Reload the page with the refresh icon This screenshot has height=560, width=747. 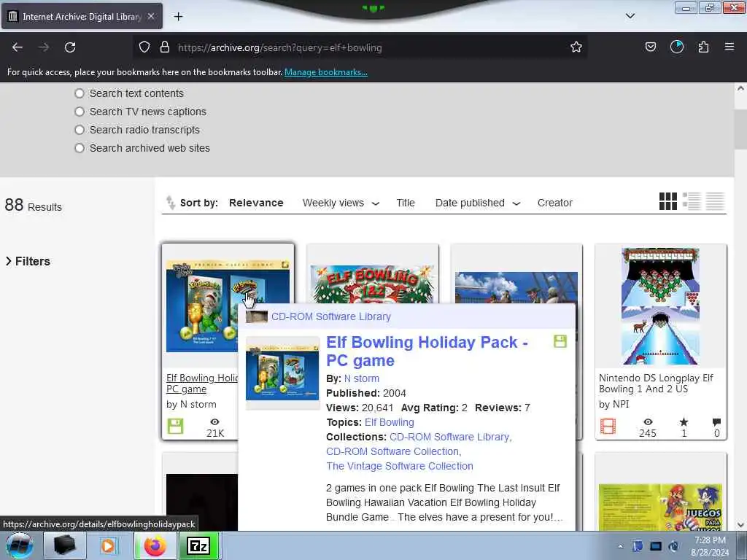[x=70, y=47]
